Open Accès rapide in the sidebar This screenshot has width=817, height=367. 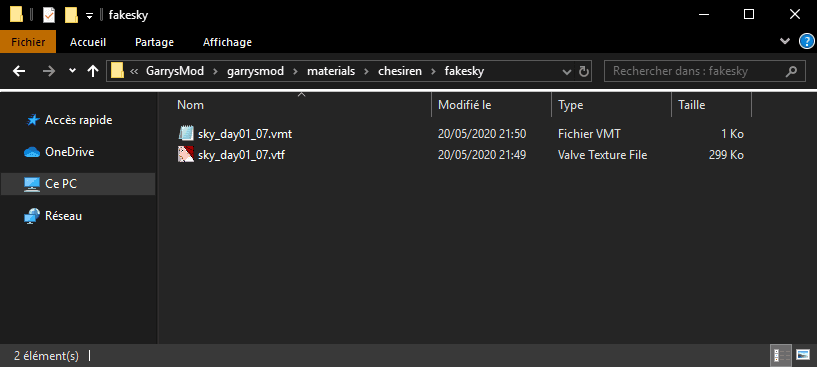79,120
